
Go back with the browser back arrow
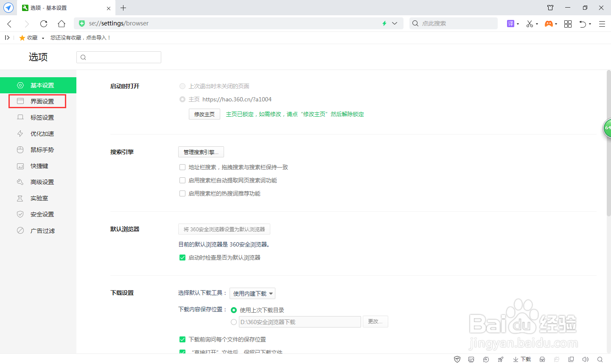point(9,24)
